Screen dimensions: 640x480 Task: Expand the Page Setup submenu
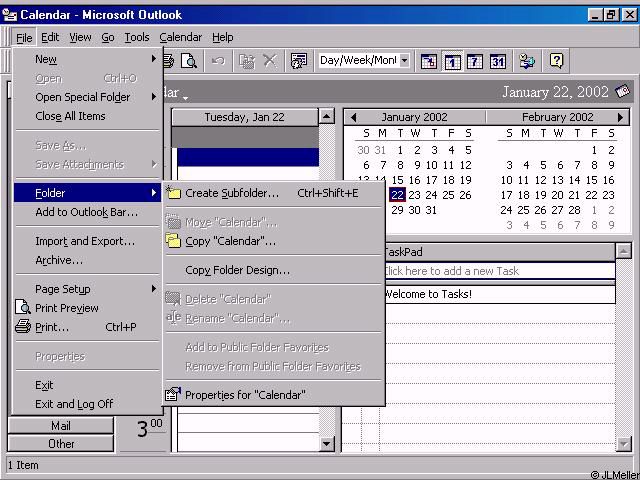(153, 289)
